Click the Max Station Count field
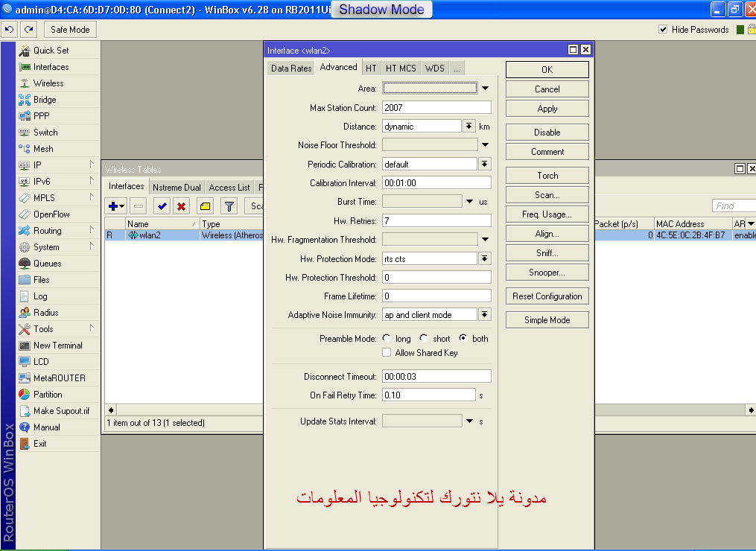 point(436,107)
